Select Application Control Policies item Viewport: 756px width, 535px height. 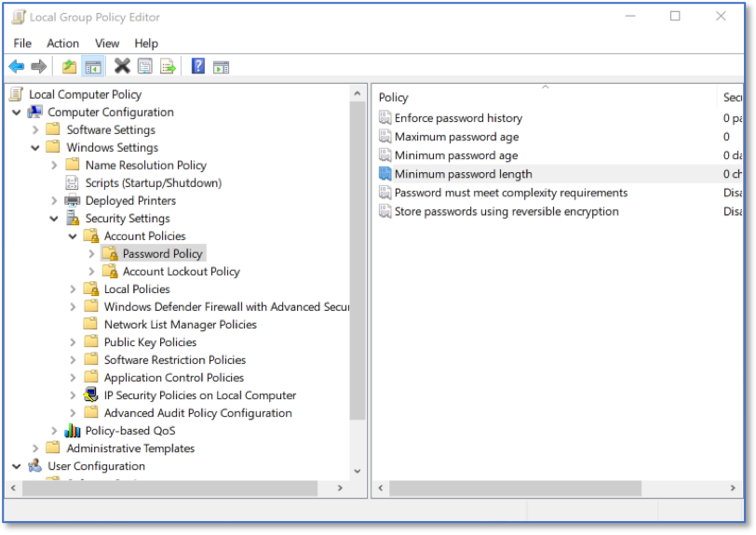coord(174,378)
